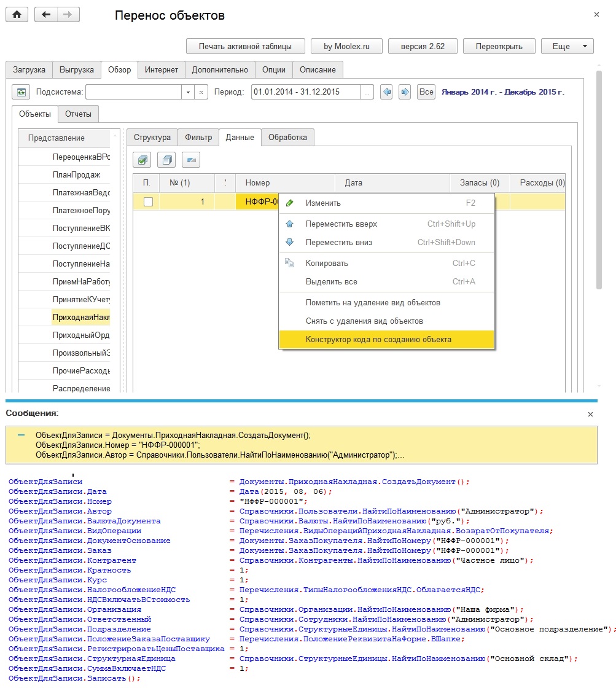This screenshot has width=616, height=688.
Task: Select the ПриемНаРаботу row in the list
Action: 64,282
